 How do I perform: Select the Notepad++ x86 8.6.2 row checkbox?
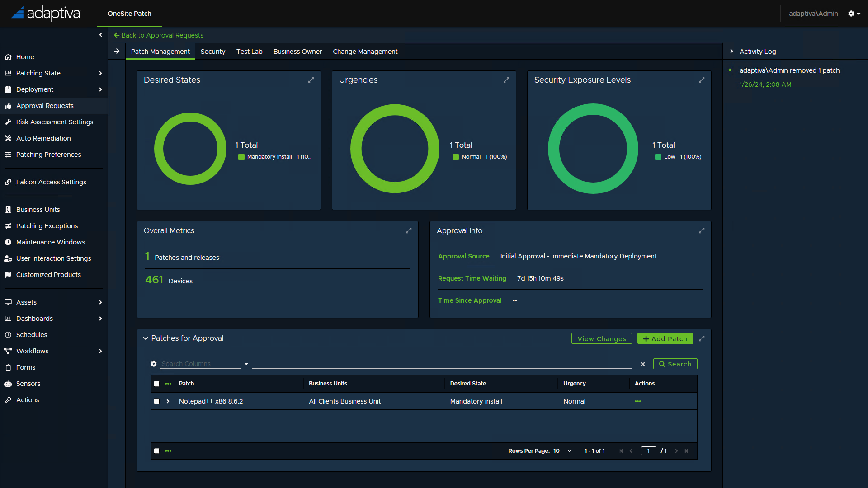[x=157, y=401]
